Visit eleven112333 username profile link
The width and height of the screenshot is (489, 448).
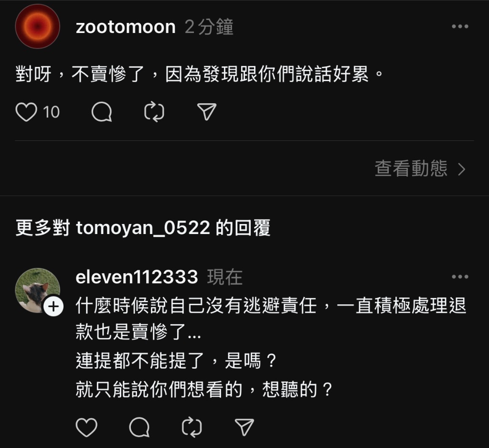137,277
